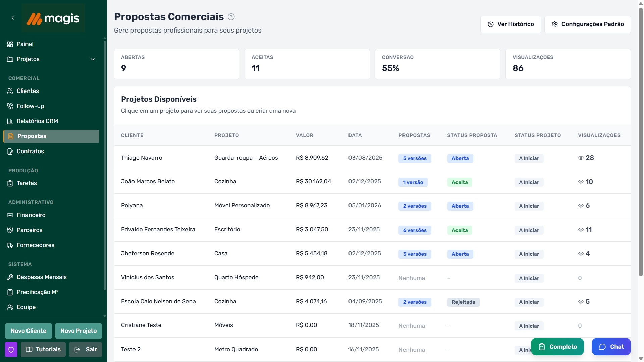644x362 pixels.
Task: Open Configurações Padrão settings
Action: 587,24
